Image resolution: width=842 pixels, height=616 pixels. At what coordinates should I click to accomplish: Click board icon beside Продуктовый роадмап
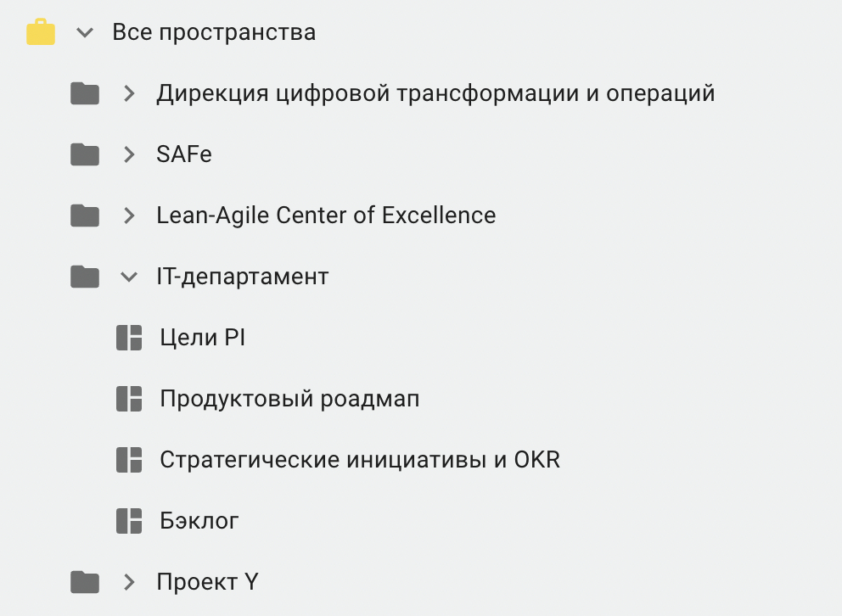[x=129, y=399]
